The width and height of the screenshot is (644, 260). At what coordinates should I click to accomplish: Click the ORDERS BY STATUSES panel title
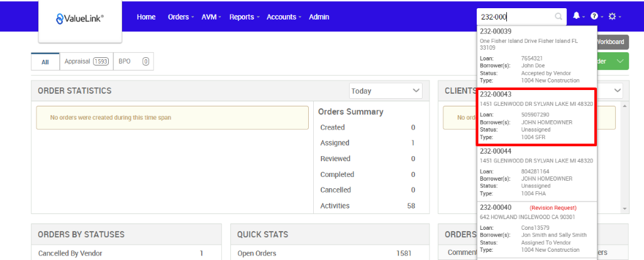[x=81, y=234]
